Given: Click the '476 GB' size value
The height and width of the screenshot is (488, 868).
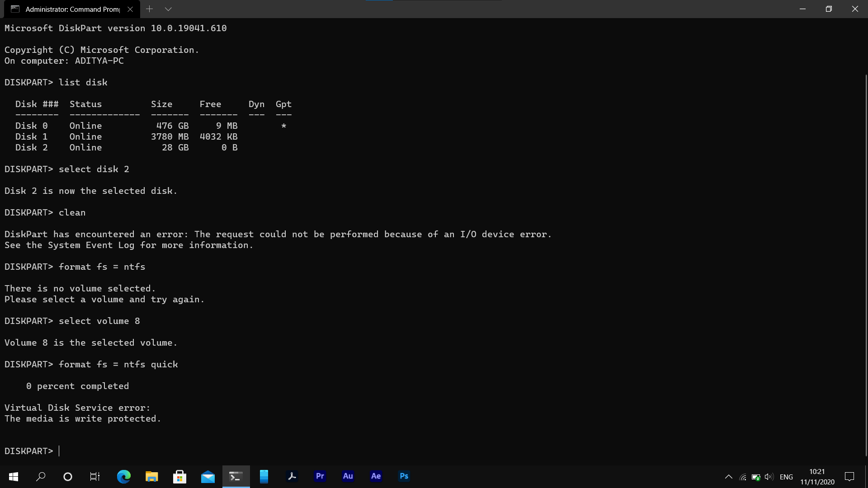Looking at the screenshot, I should pyautogui.click(x=173, y=126).
